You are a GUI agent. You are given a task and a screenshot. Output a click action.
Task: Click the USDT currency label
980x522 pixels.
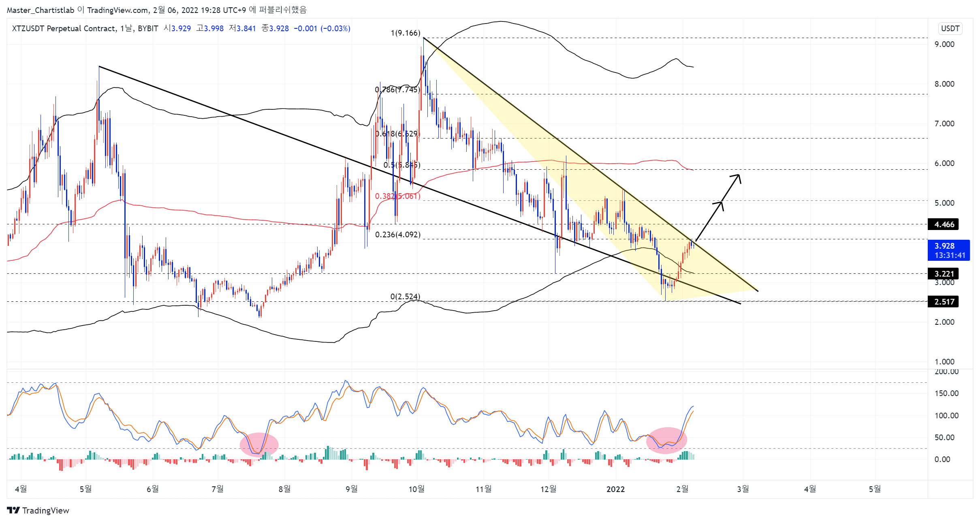tap(950, 28)
